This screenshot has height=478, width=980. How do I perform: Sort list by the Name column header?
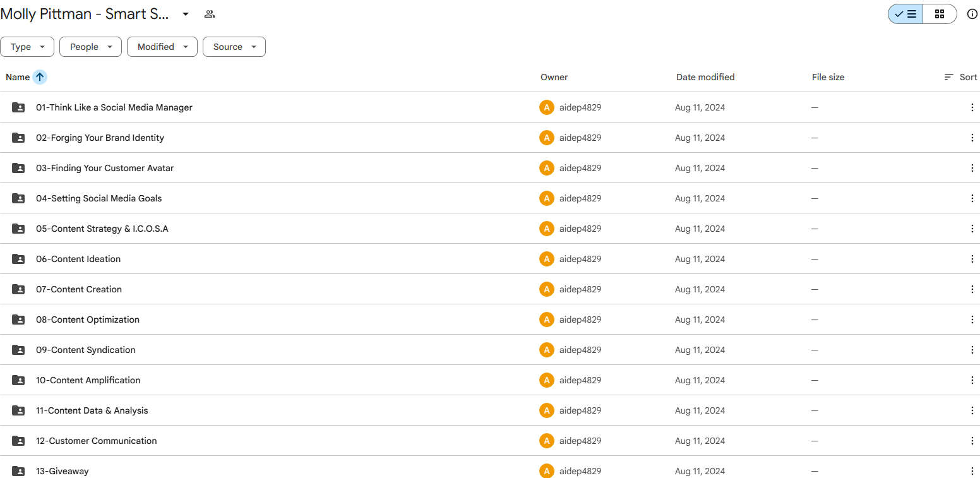[18, 77]
